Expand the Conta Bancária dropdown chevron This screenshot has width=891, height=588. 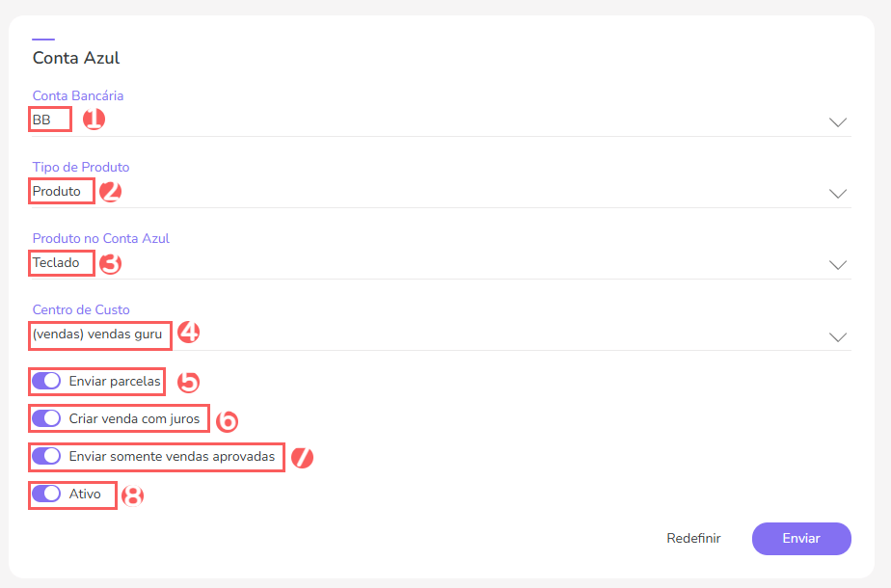coord(837,122)
